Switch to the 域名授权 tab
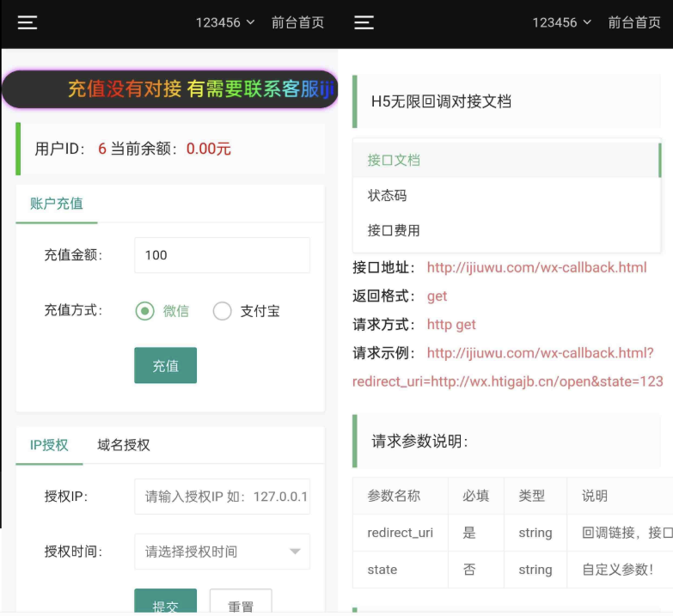 coord(124,445)
